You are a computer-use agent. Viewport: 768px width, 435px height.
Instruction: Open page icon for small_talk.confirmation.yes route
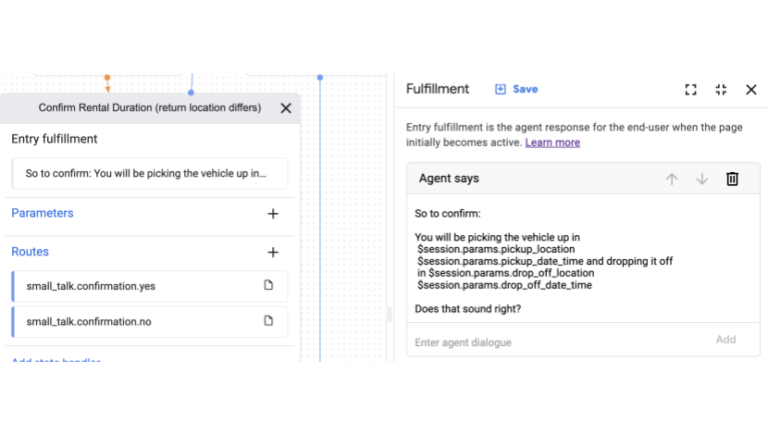tap(268, 286)
